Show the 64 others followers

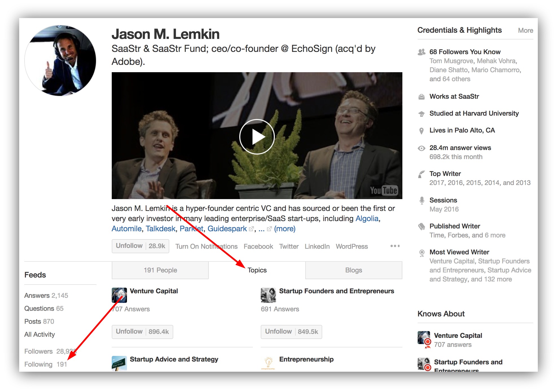tap(456, 79)
